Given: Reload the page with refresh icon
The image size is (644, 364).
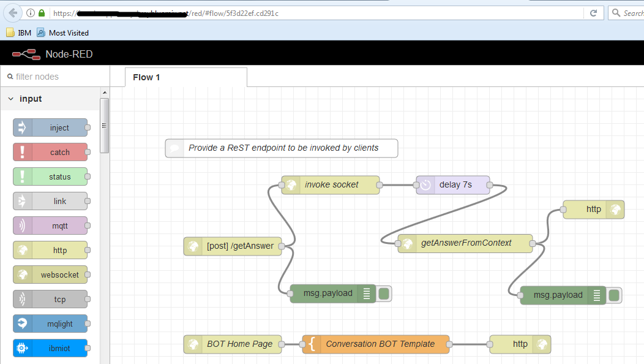Looking at the screenshot, I should (593, 13).
